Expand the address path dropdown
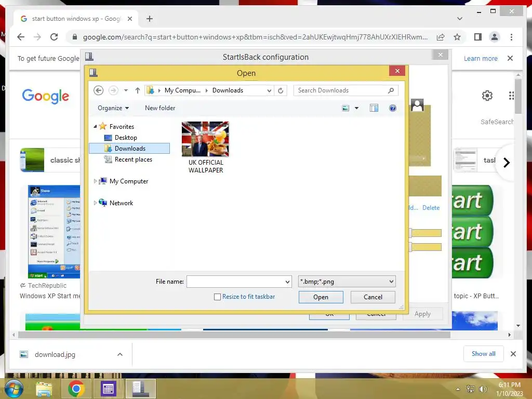Screen dimensions: 532x399 click(269, 90)
